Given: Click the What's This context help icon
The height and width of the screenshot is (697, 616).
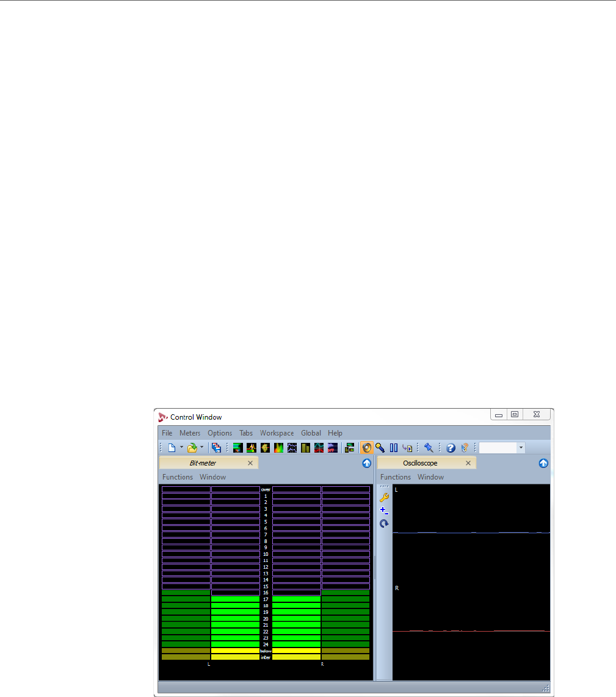Looking at the screenshot, I should [465, 448].
